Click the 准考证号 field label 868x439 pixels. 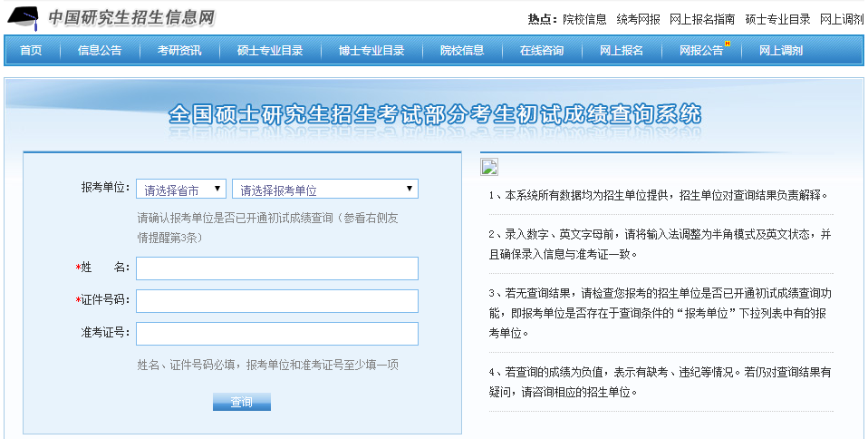[x=105, y=333]
